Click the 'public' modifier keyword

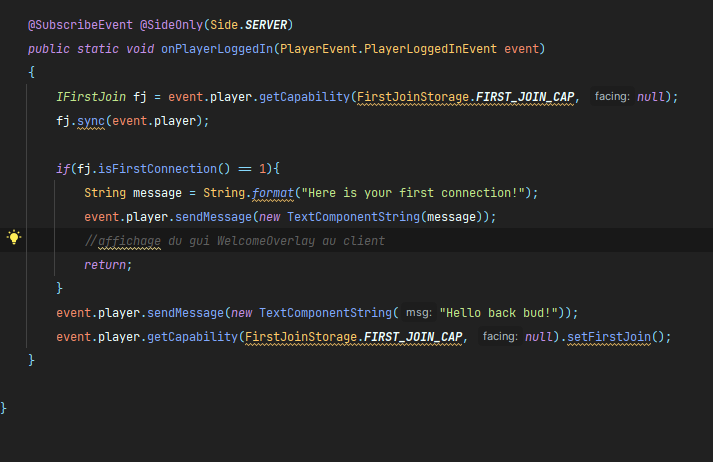tap(49, 48)
